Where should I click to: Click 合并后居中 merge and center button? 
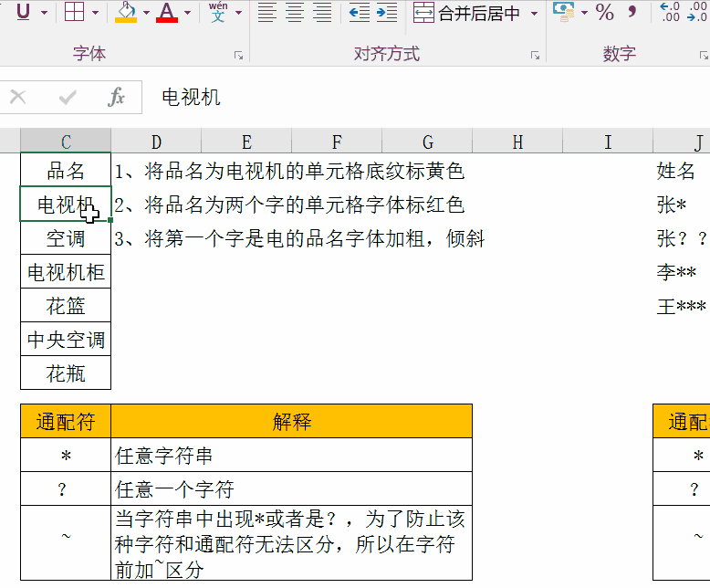click(466, 13)
